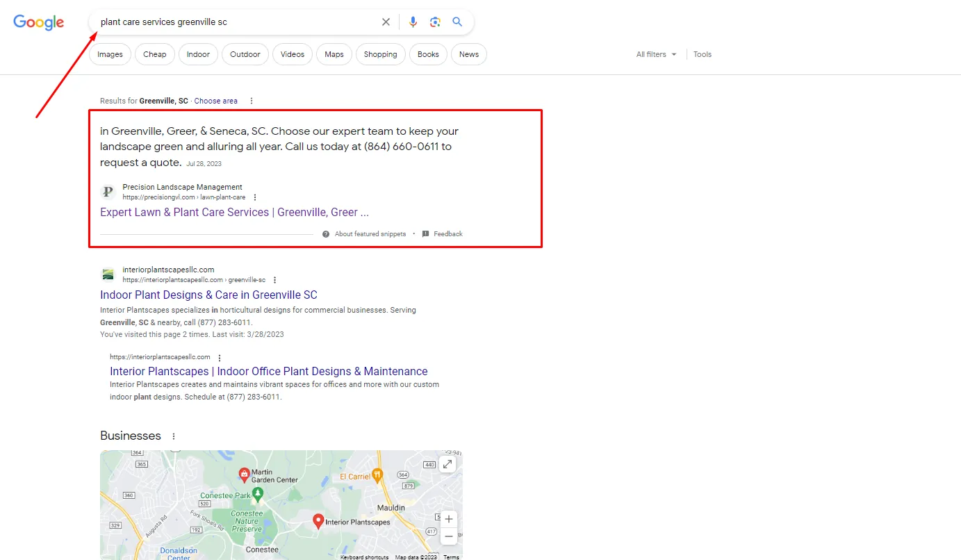Viewport: 961px width, 560px height.
Task: Apply the Outdoor filter chip
Action: [x=245, y=54]
